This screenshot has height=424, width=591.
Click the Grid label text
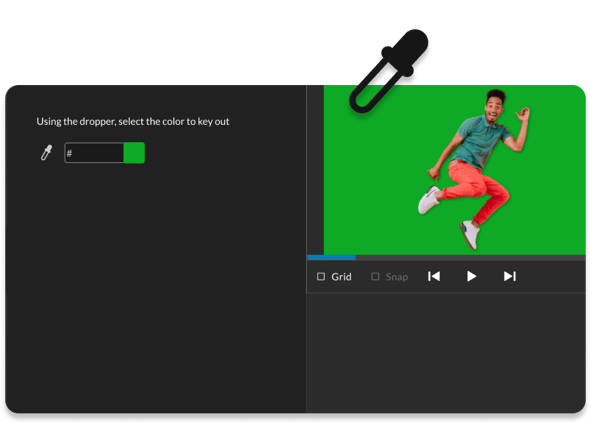pos(341,277)
